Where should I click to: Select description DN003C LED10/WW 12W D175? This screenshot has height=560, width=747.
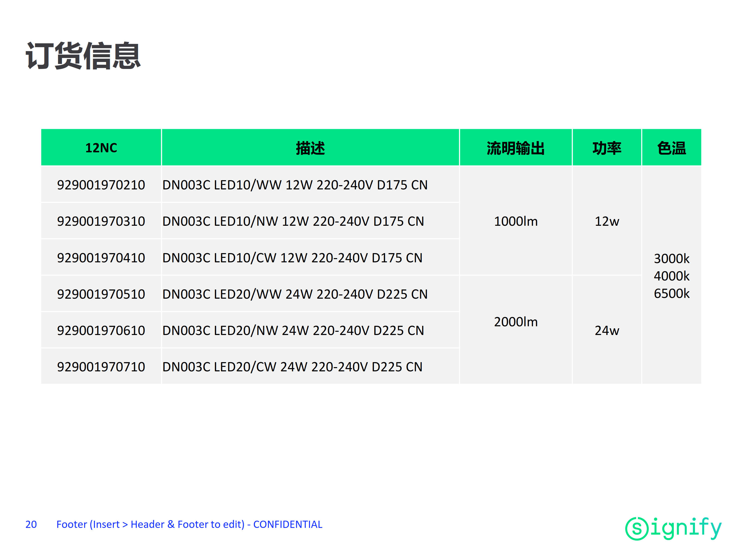click(310, 185)
